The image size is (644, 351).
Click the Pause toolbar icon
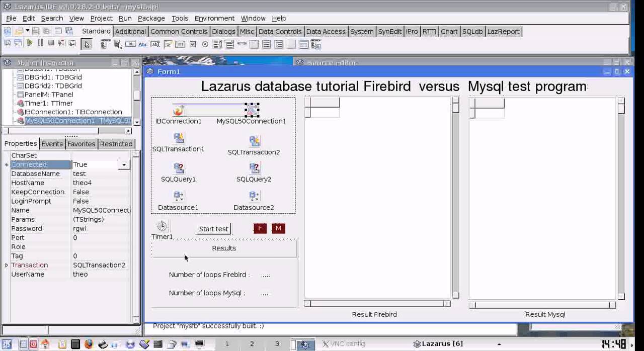(40, 43)
